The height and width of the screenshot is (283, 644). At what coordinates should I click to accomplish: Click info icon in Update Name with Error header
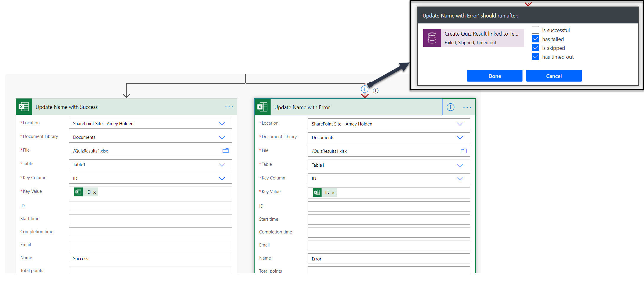(x=450, y=107)
